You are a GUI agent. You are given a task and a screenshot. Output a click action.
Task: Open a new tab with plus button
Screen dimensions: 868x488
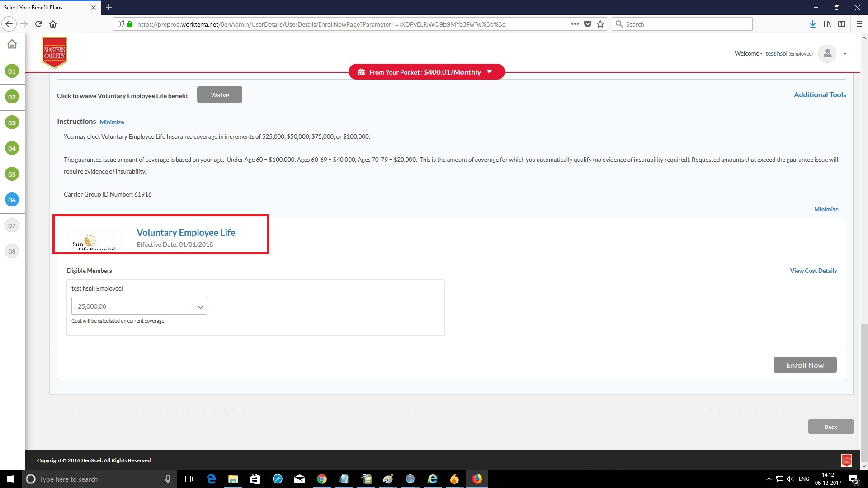(x=109, y=7)
